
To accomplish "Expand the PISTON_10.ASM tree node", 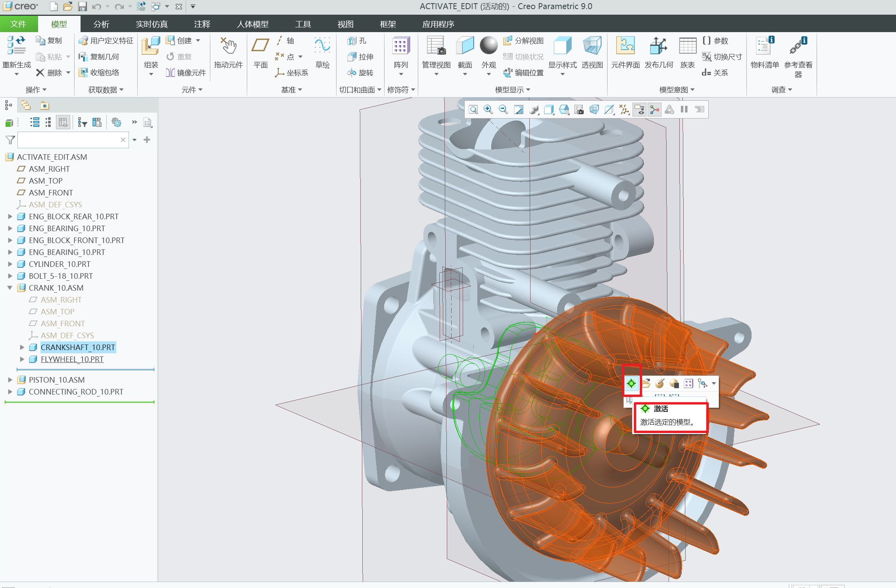I will [x=10, y=380].
